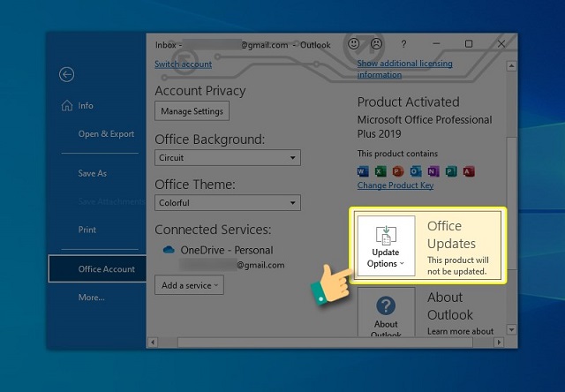This screenshot has width=565, height=392.
Task: Click the Switch account link
Action: 183,64
